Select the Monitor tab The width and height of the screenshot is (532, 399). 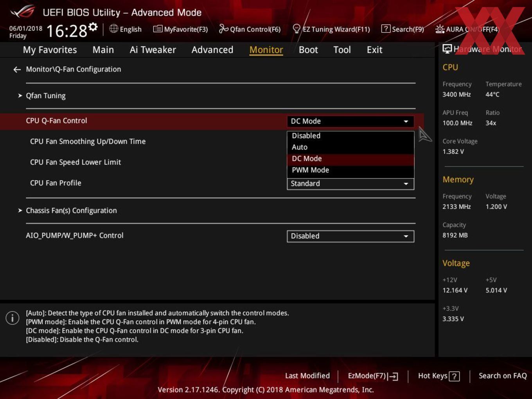click(266, 50)
